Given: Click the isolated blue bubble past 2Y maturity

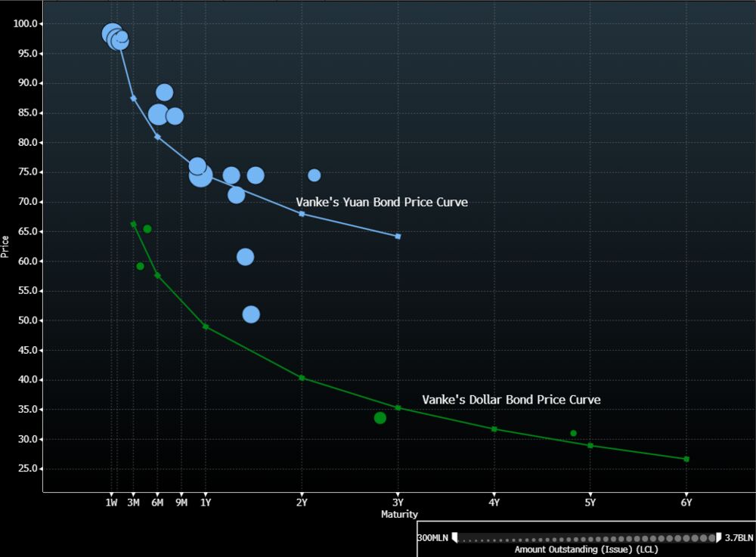Looking at the screenshot, I should [x=314, y=175].
